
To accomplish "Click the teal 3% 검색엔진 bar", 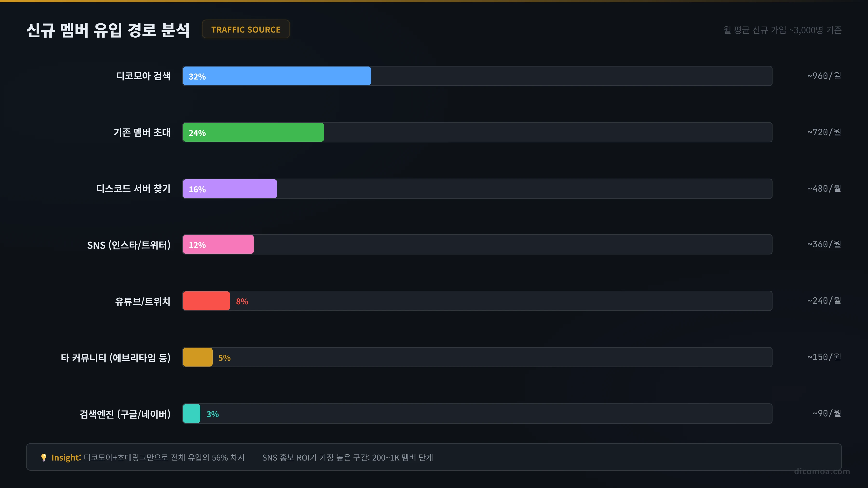I will [x=191, y=414].
